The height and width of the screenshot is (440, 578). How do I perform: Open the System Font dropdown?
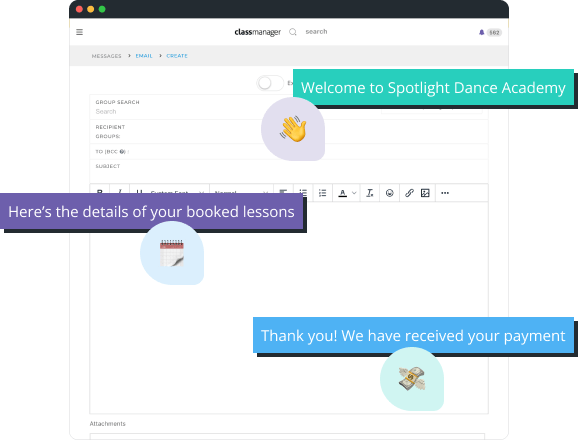(x=177, y=192)
